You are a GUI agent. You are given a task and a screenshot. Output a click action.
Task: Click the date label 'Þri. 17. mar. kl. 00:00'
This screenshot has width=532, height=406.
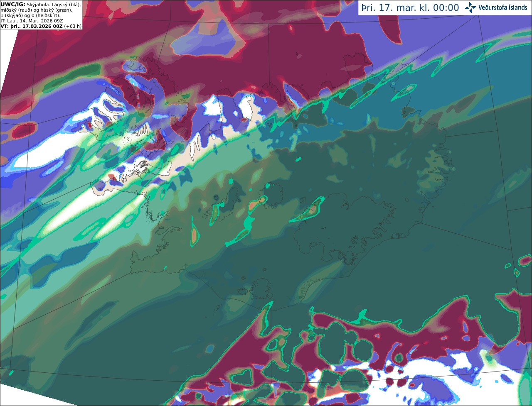click(x=410, y=8)
